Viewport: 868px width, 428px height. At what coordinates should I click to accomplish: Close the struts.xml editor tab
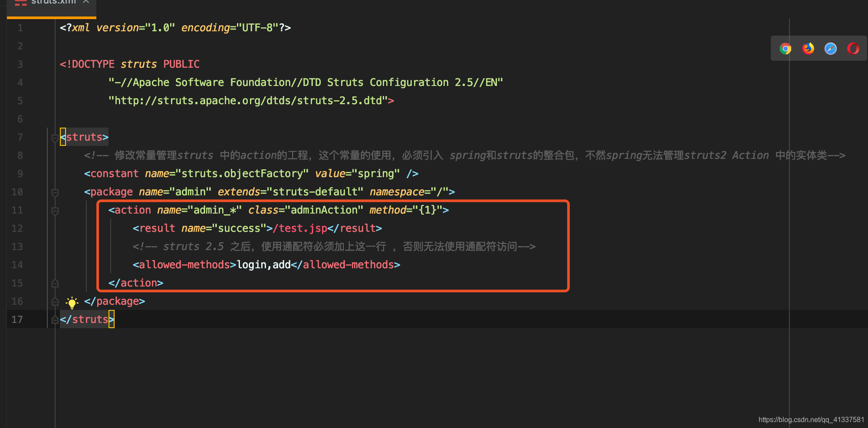86,2
